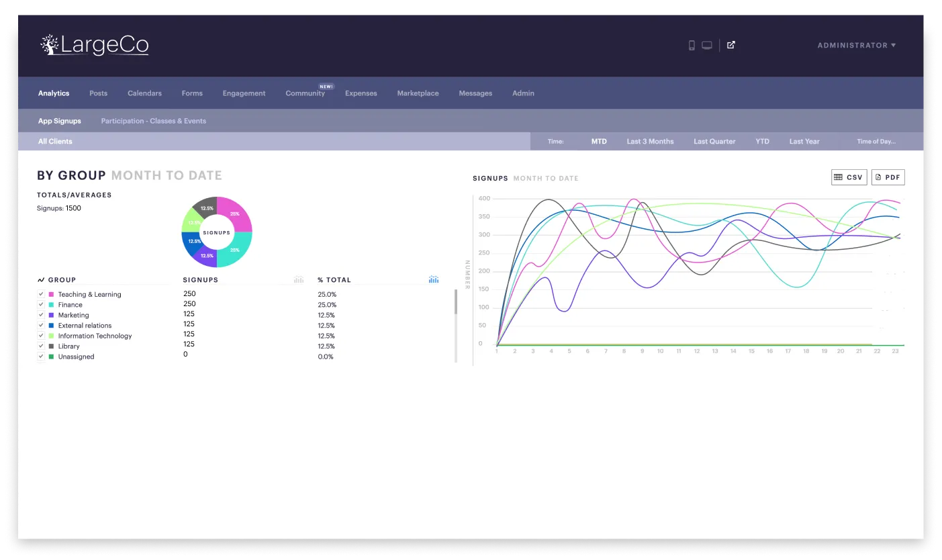Select the App Signups sub-tab
Screen dimensions: 942x560
[x=60, y=121]
